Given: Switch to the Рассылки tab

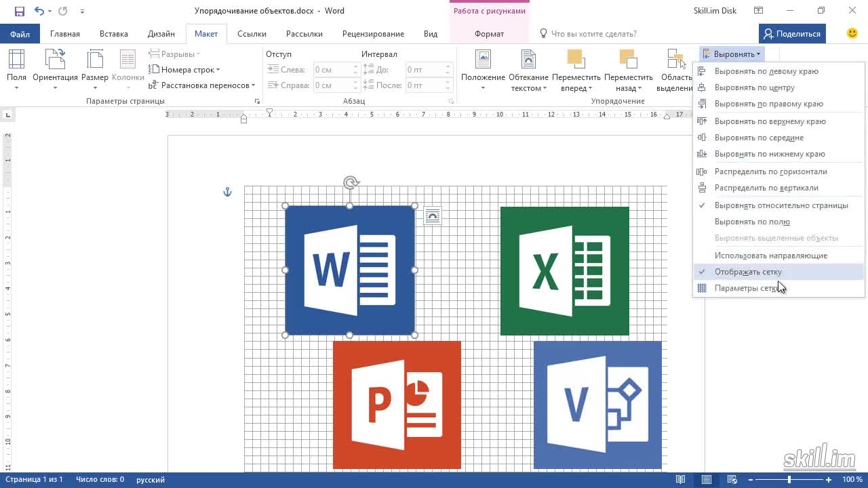Looking at the screenshot, I should pyautogui.click(x=304, y=34).
